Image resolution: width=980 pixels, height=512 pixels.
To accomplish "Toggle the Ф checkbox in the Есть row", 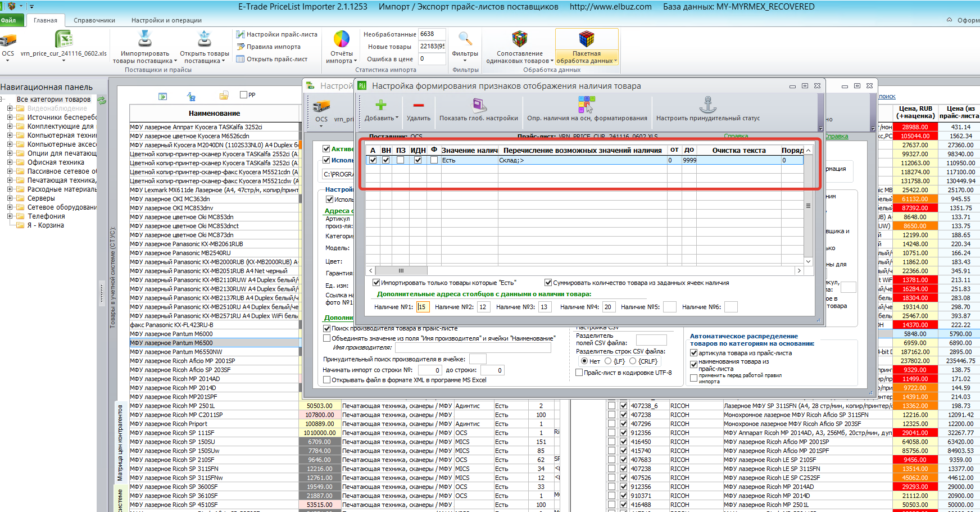I will 434,160.
